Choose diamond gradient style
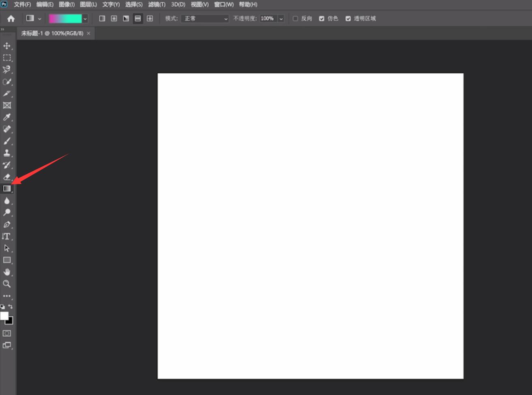Image resolution: width=532 pixels, height=395 pixels. 150,19
